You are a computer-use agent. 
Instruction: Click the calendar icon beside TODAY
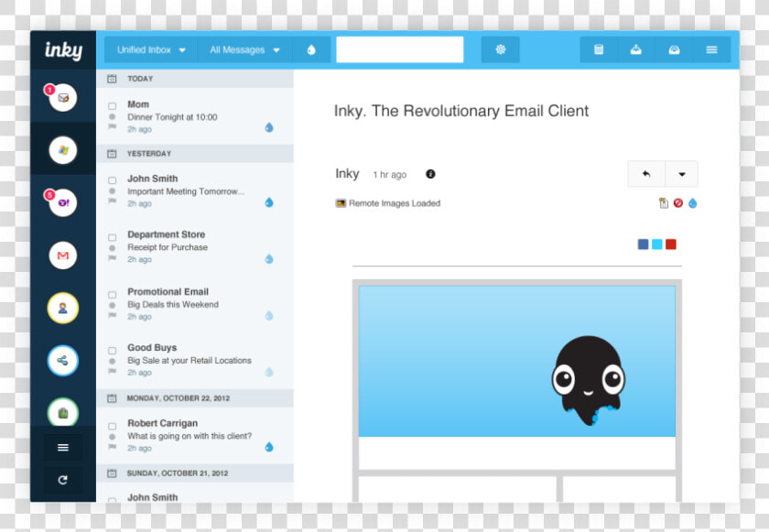pyautogui.click(x=112, y=79)
